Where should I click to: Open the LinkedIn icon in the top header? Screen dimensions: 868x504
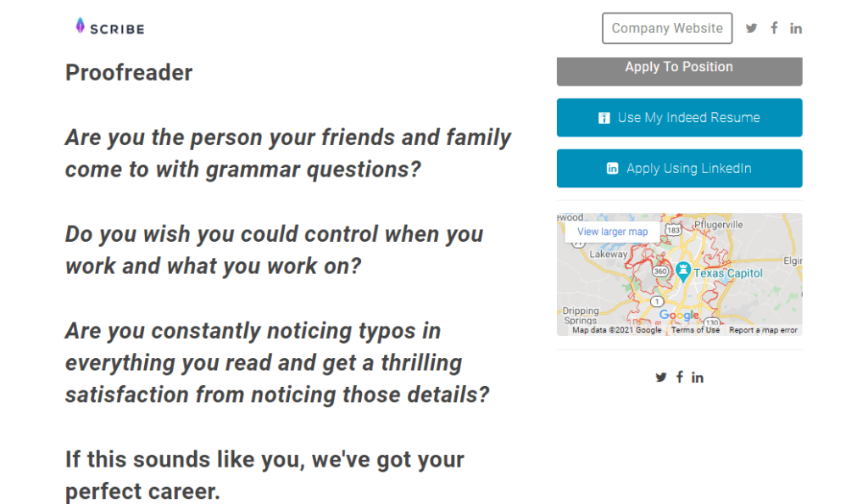click(x=796, y=28)
